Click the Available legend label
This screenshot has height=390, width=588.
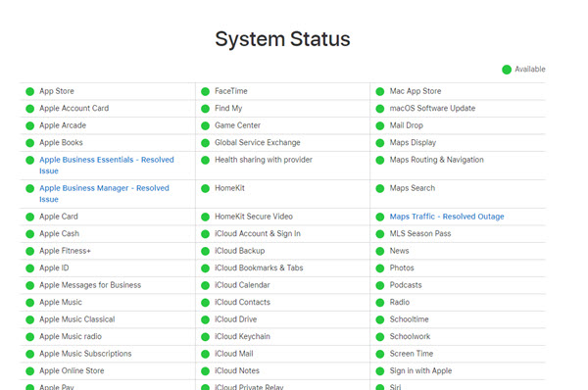[x=530, y=69]
